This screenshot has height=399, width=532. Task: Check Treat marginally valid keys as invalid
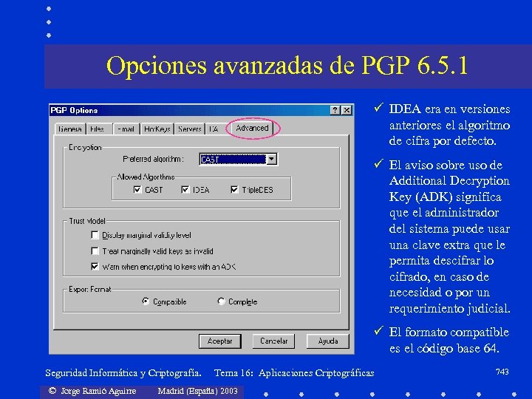(95, 251)
